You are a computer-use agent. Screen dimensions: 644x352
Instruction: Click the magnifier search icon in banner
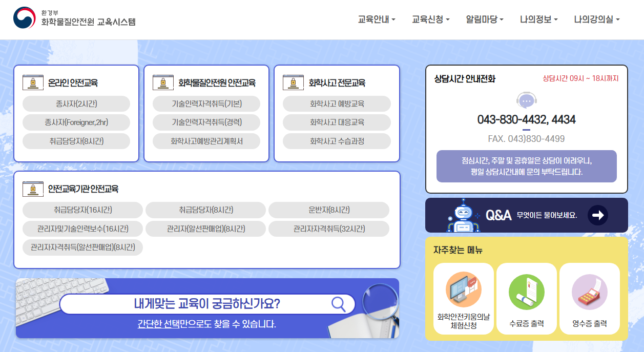coord(339,304)
